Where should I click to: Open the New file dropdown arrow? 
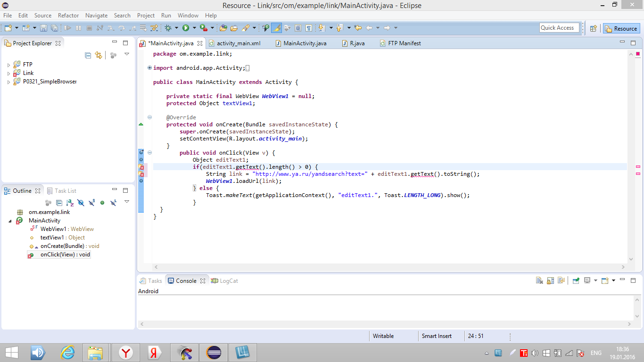[16, 28]
